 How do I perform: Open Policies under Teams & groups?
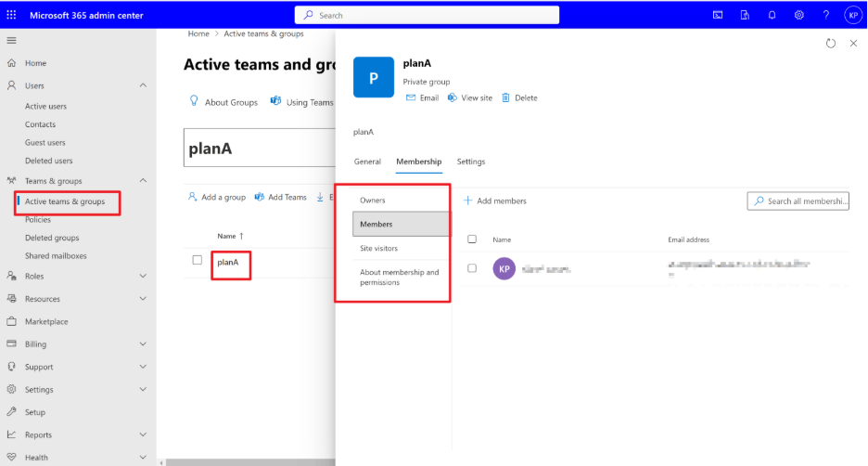pyautogui.click(x=38, y=219)
